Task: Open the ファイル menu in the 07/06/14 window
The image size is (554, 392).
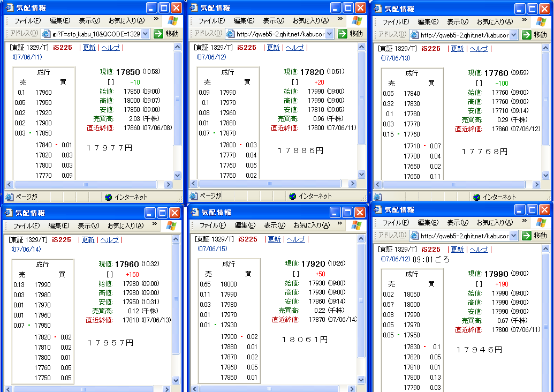Action: tap(27, 226)
